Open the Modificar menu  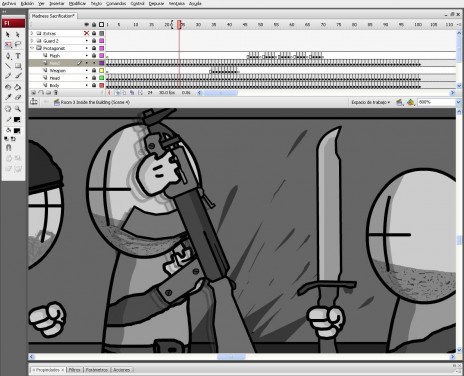(x=77, y=4)
